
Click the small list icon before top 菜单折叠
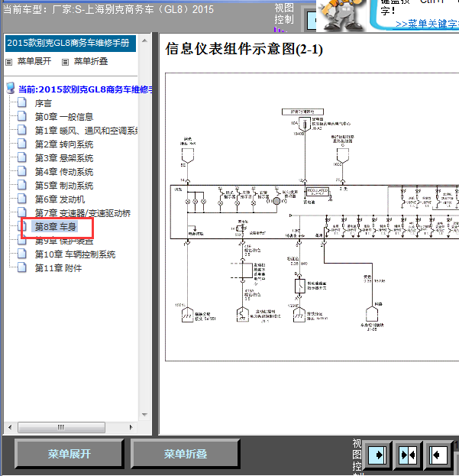(x=65, y=62)
